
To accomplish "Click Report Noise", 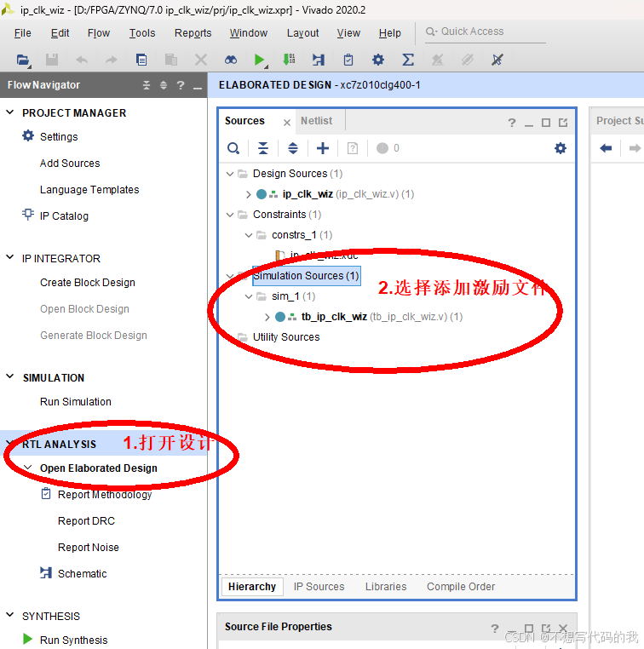I will pyautogui.click(x=89, y=548).
